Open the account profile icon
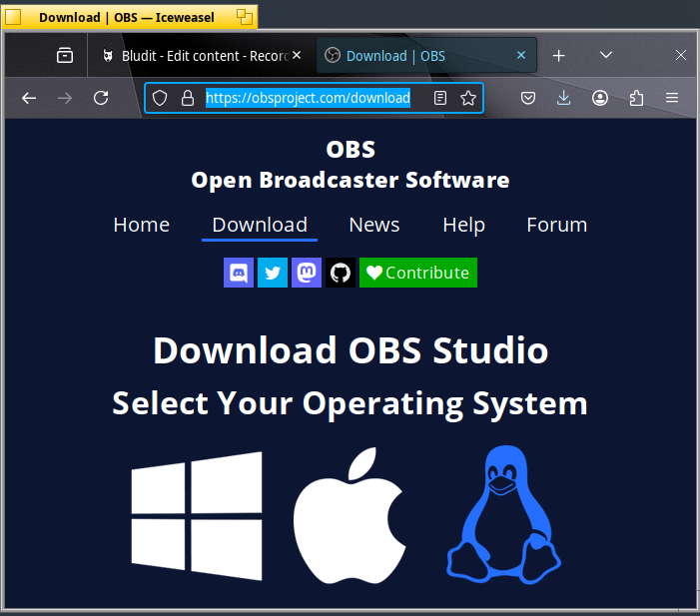700x616 pixels. coord(600,98)
